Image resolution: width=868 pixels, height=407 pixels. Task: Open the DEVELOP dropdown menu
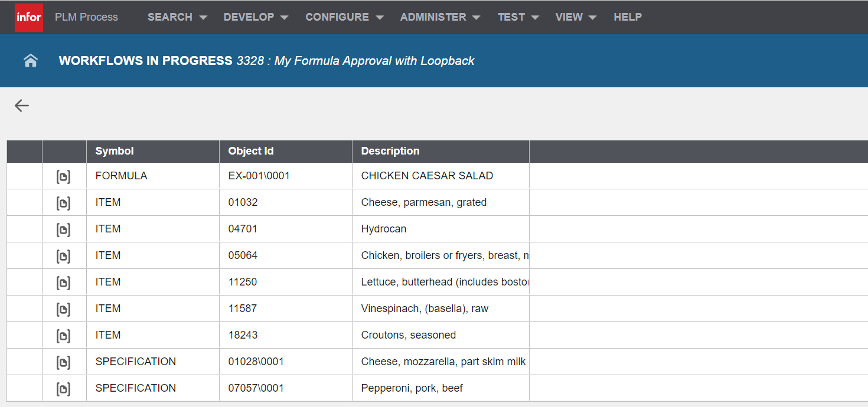pyautogui.click(x=256, y=17)
